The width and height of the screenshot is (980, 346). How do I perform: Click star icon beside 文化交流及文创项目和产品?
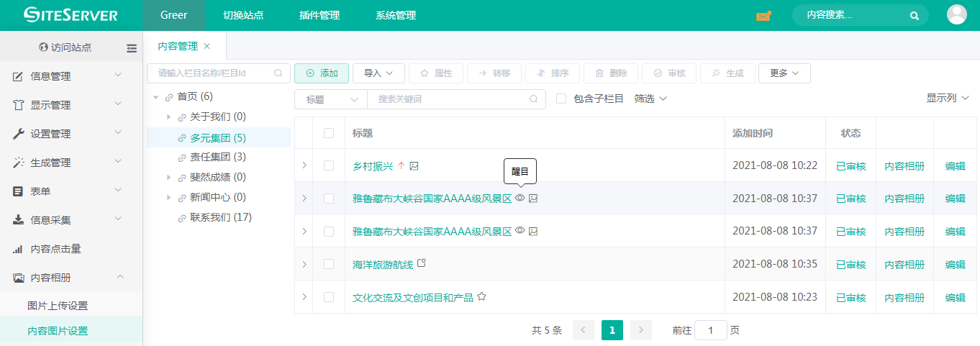[x=482, y=296]
